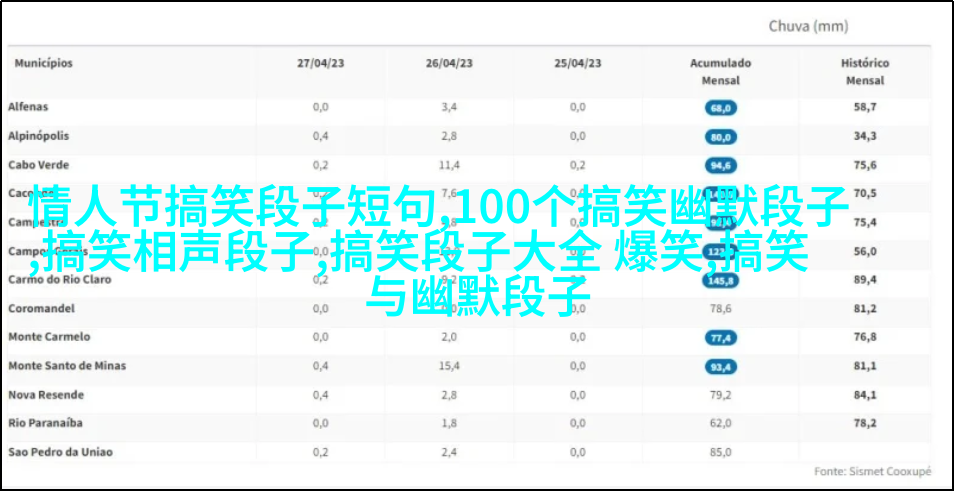Open the Fonte: Sismet Cooxupé source text
Screen dimensions: 954x491
pyautogui.click(x=872, y=470)
